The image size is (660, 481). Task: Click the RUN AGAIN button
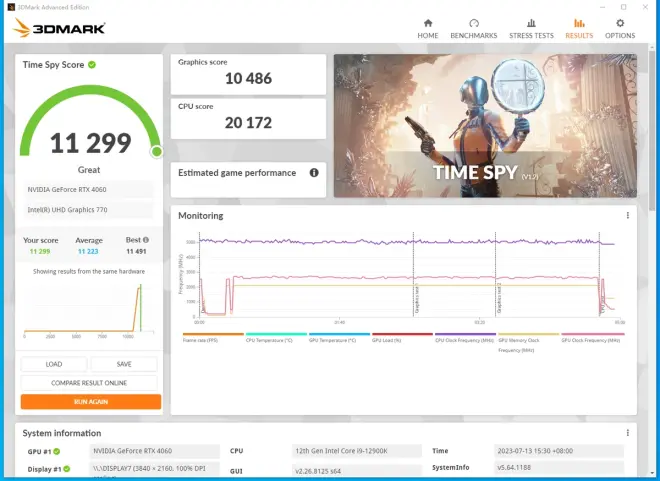pyautogui.click(x=90, y=402)
